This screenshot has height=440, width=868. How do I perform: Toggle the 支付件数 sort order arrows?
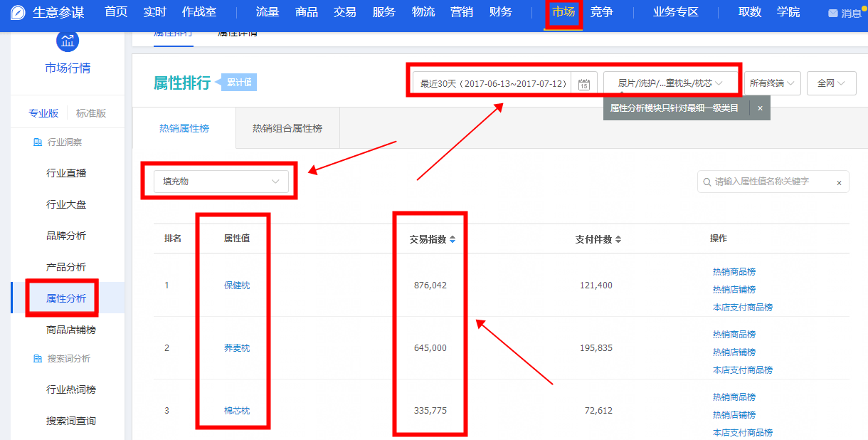[x=618, y=239]
